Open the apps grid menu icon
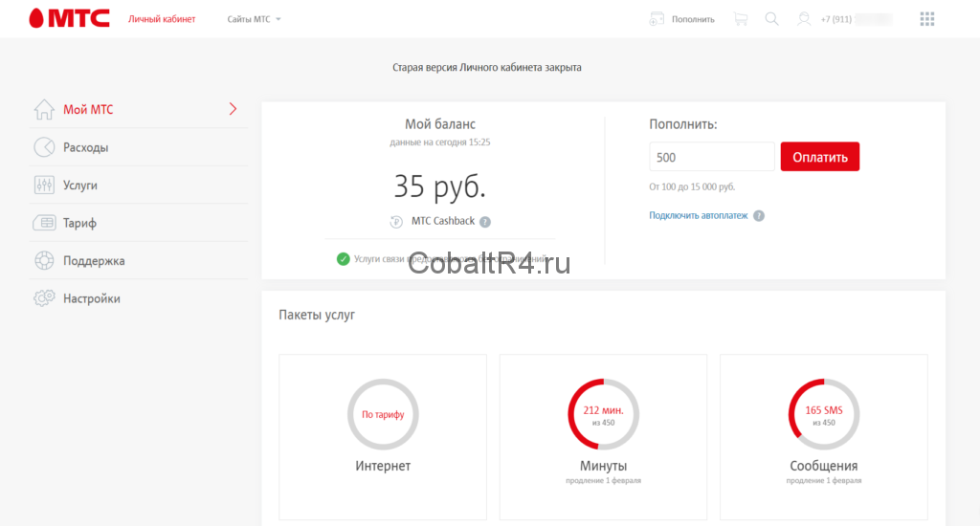This screenshot has width=980, height=526. [926, 19]
